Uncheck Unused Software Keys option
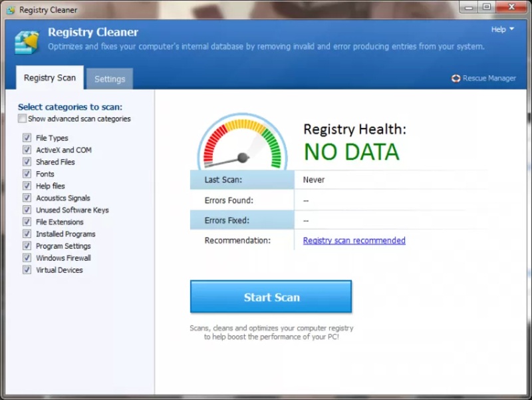Image resolution: width=532 pixels, height=400 pixels. click(x=27, y=210)
